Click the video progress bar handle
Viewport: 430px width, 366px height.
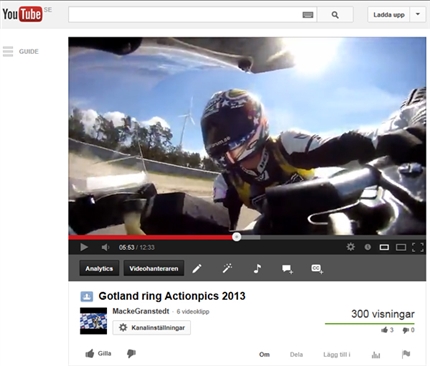[x=237, y=237]
